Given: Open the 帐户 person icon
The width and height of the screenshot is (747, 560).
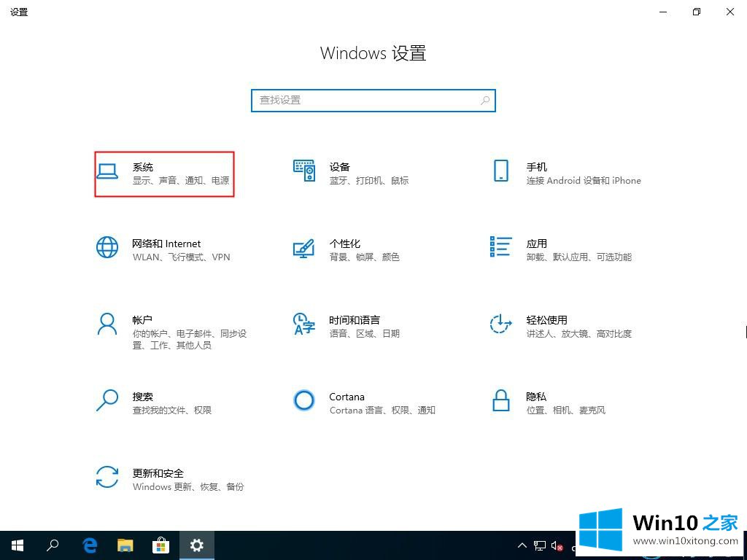Looking at the screenshot, I should (x=107, y=324).
